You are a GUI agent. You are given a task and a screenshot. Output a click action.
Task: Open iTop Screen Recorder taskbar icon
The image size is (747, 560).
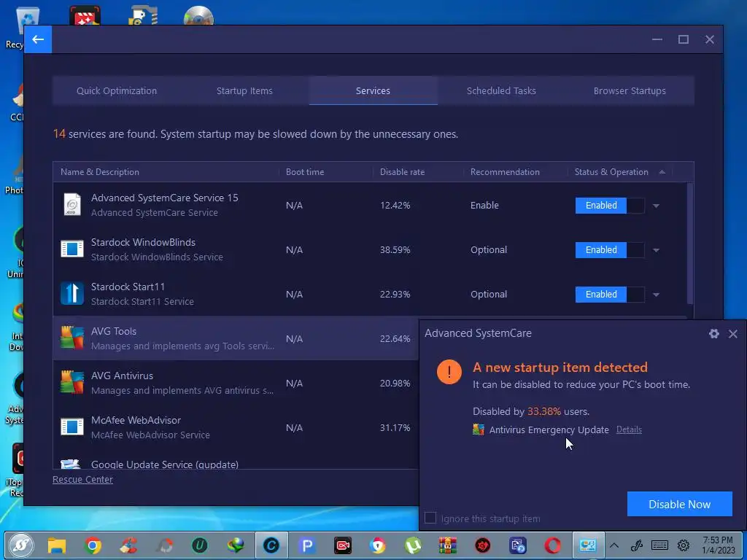point(343,545)
